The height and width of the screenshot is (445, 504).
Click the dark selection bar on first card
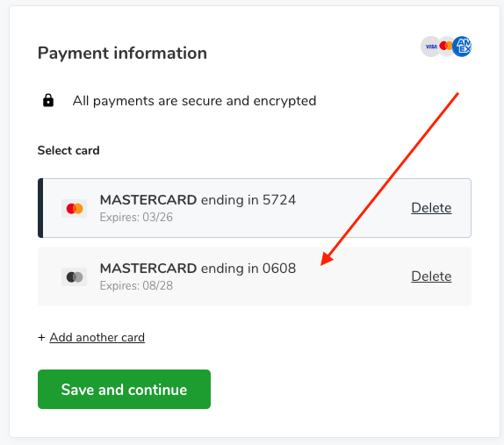[x=40, y=208]
